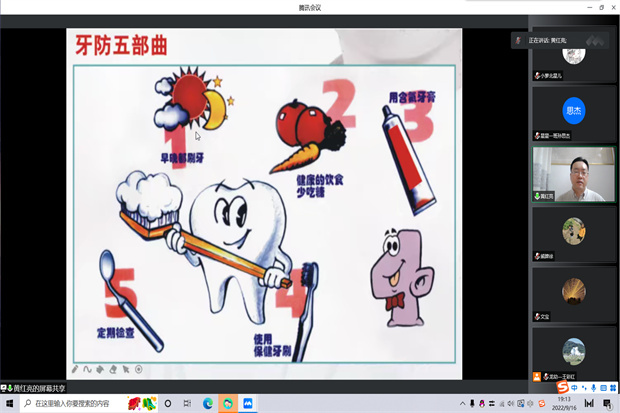
Task: Click the screen-sharing status label at bottom left
Action: pyautogui.click(x=33, y=388)
